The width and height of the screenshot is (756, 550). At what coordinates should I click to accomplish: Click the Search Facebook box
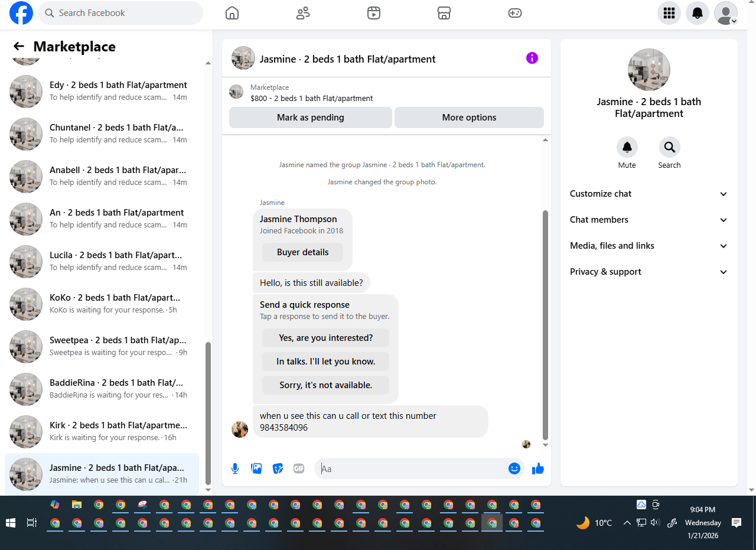[120, 13]
